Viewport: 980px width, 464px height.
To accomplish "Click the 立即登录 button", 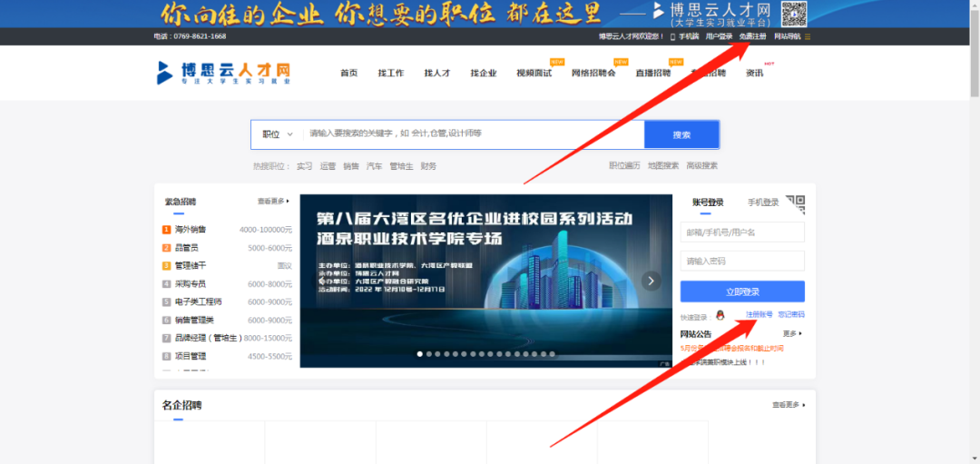I will pyautogui.click(x=742, y=292).
